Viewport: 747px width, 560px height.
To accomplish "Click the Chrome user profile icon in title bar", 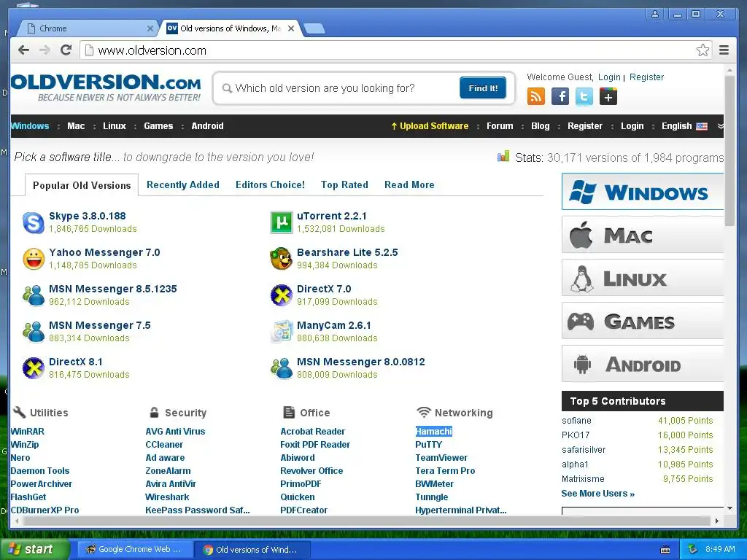I will [655, 14].
